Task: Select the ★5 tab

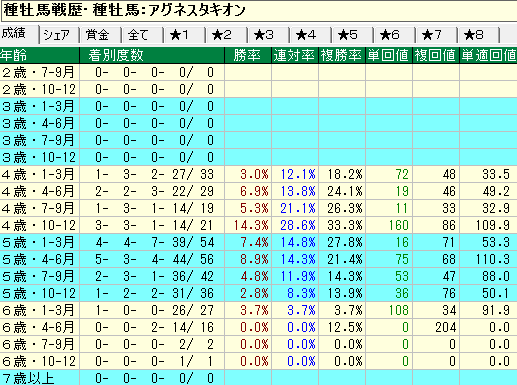Action: coord(352,35)
